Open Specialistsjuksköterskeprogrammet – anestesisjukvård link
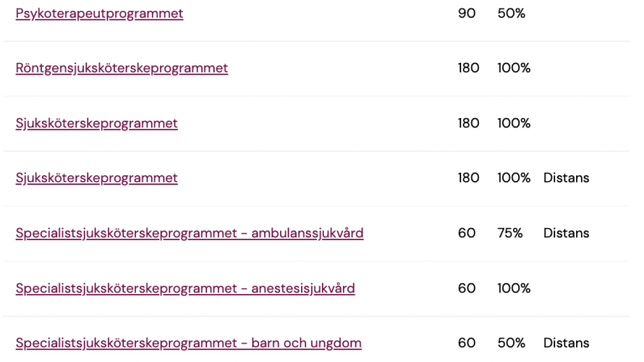The width and height of the screenshot is (644, 362). coord(185,288)
